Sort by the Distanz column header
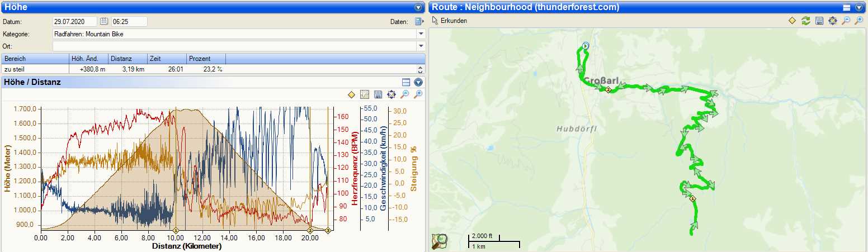The width and height of the screenshot is (868, 252). 128,59
